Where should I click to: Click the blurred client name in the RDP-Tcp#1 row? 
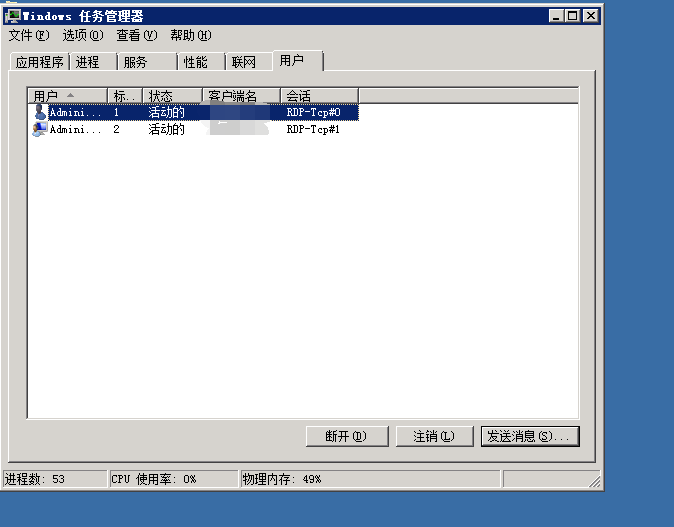[239, 128]
